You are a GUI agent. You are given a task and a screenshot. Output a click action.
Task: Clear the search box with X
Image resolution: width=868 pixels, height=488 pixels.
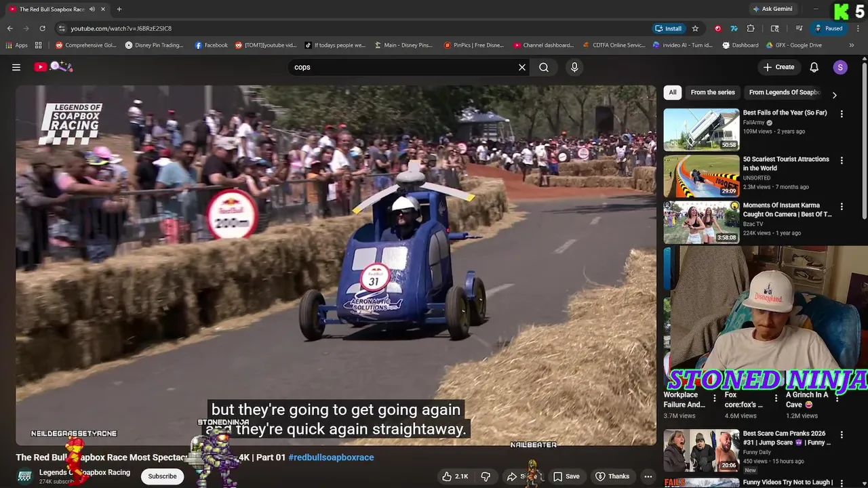522,67
